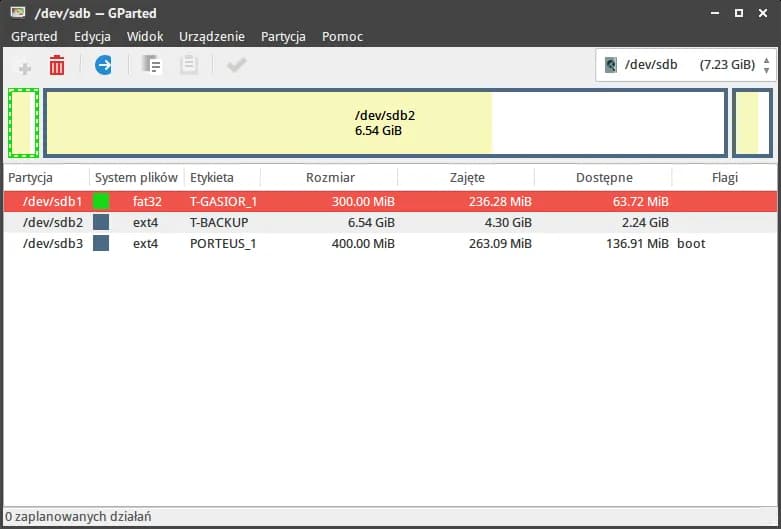This screenshot has width=781, height=529.
Task: Click the blue resize/move arrow icon
Action: tap(104, 65)
